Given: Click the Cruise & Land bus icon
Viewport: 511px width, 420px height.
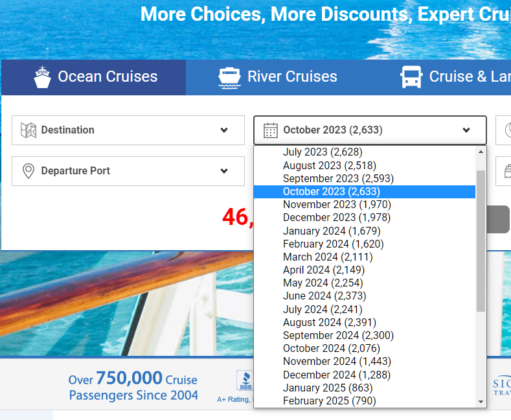Looking at the screenshot, I should 412,77.
